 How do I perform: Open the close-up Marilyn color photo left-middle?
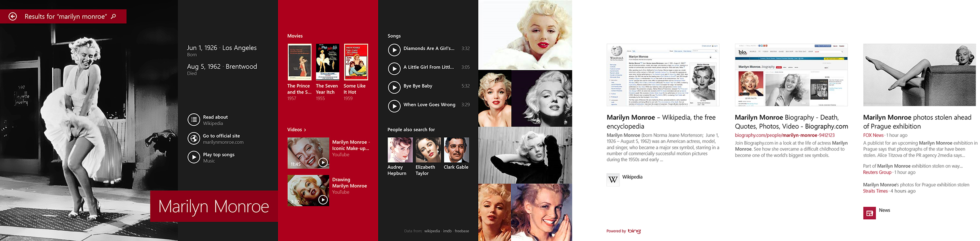point(494,98)
